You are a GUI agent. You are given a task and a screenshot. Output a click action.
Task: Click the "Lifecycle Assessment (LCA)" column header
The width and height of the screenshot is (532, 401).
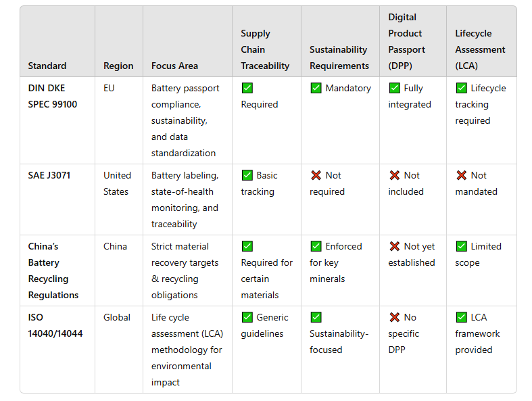click(480, 49)
